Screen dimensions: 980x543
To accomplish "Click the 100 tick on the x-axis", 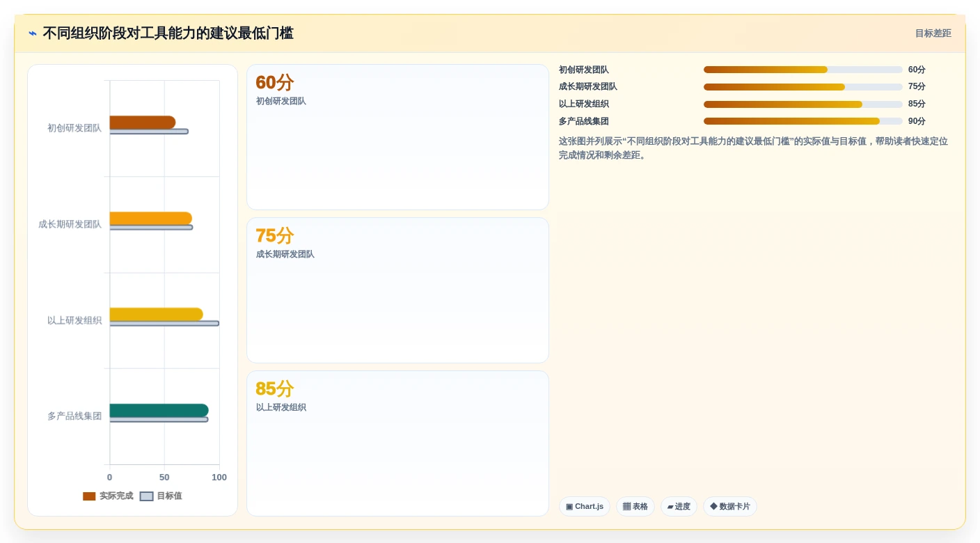I will 219,478.
